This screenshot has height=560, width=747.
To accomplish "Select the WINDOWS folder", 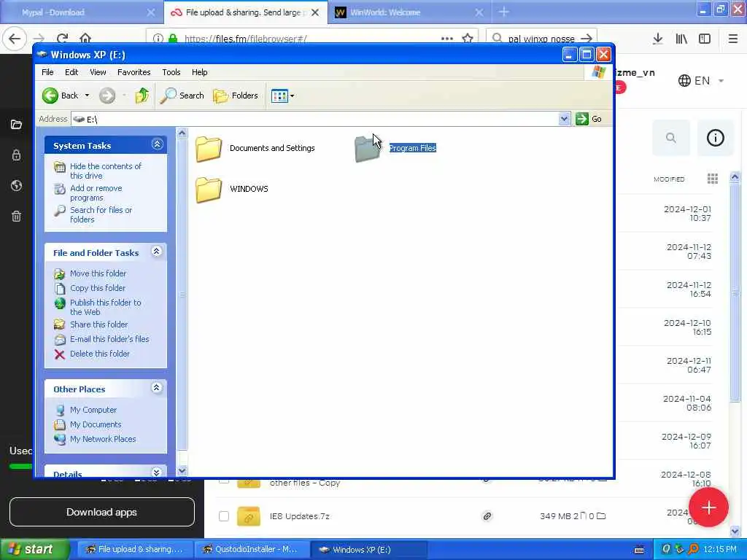I will coord(233,189).
